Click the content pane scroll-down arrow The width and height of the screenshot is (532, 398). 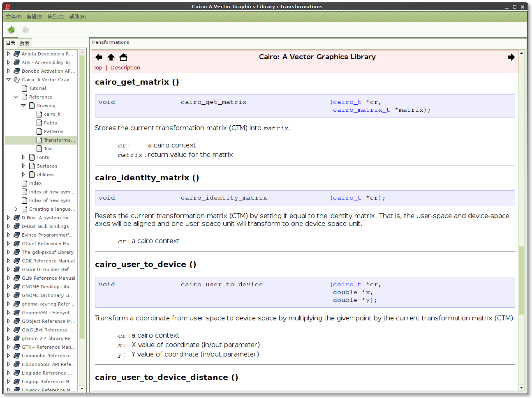[521, 387]
